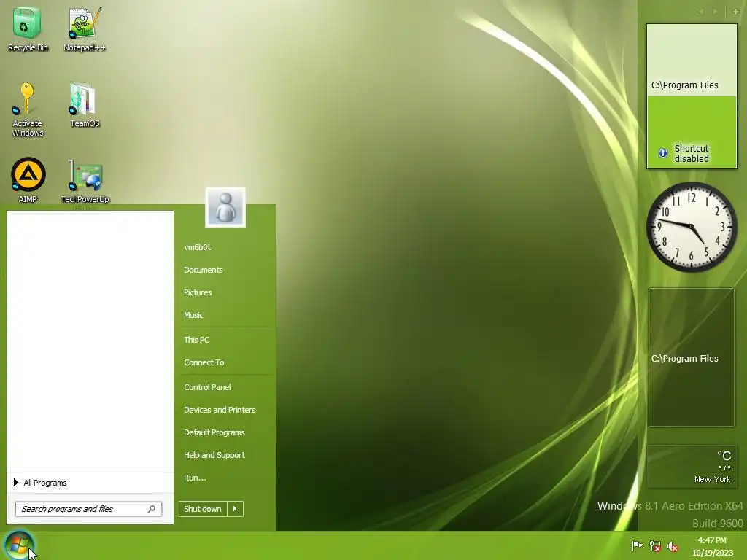The image size is (747, 560).
Task: Open the vm6b0t user folder
Action: (x=197, y=247)
